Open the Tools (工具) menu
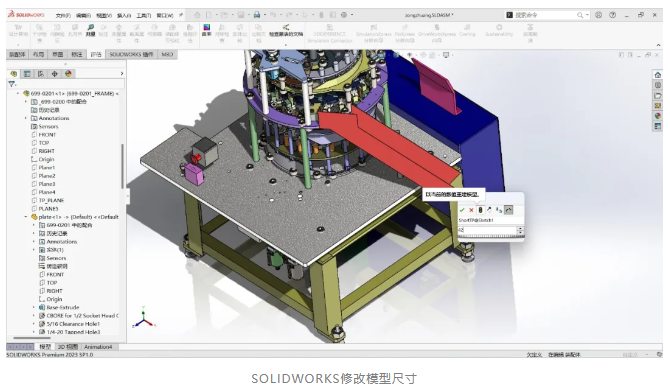Image resolution: width=670 pixels, height=389 pixels. pyautogui.click(x=144, y=15)
